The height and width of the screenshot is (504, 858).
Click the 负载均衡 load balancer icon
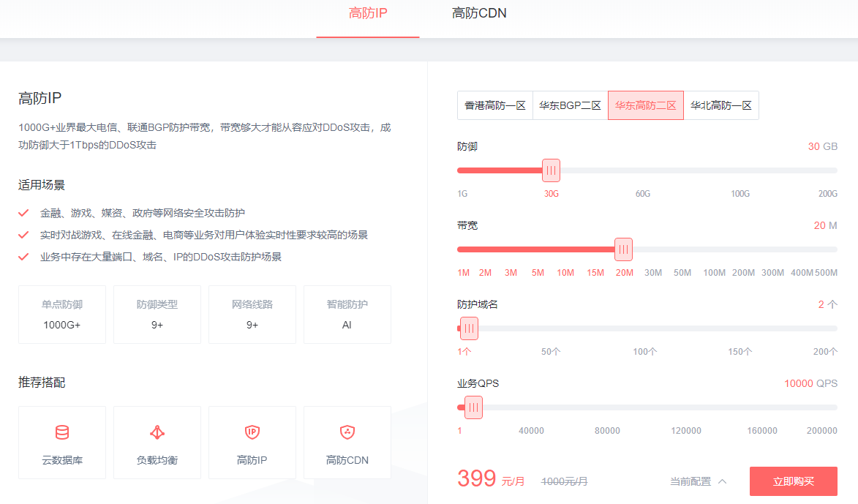point(157,433)
